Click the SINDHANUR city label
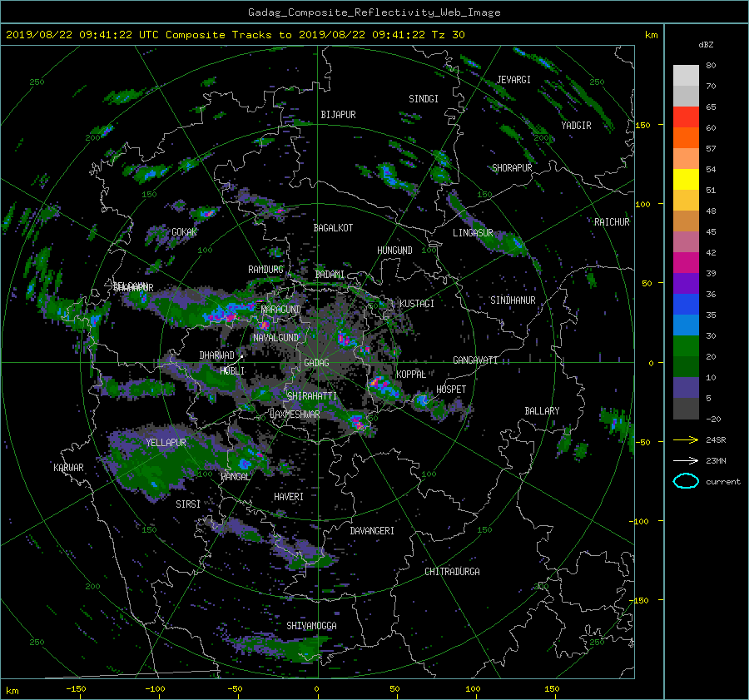The width and height of the screenshot is (749, 700). 513,300
